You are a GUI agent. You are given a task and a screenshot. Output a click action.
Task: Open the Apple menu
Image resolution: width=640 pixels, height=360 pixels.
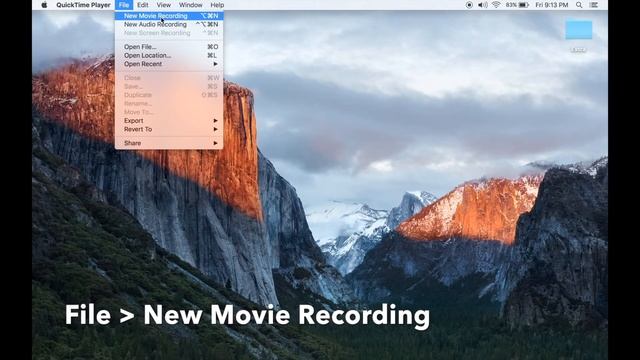[x=44, y=5]
